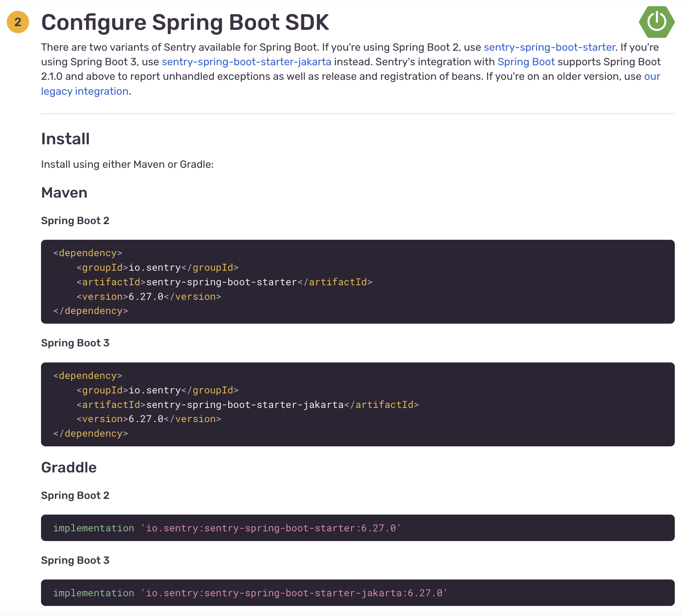
Task: Click the artifactId line with sentry-spring-boot-starter
Action: pos(224,282)
